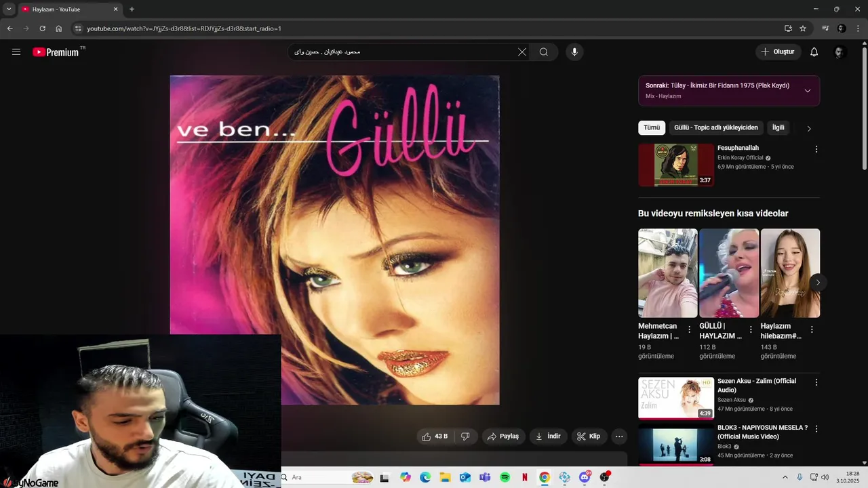Open Chrome profile avatar
This screenshot has height=488, width=868.
coord(842,28)
